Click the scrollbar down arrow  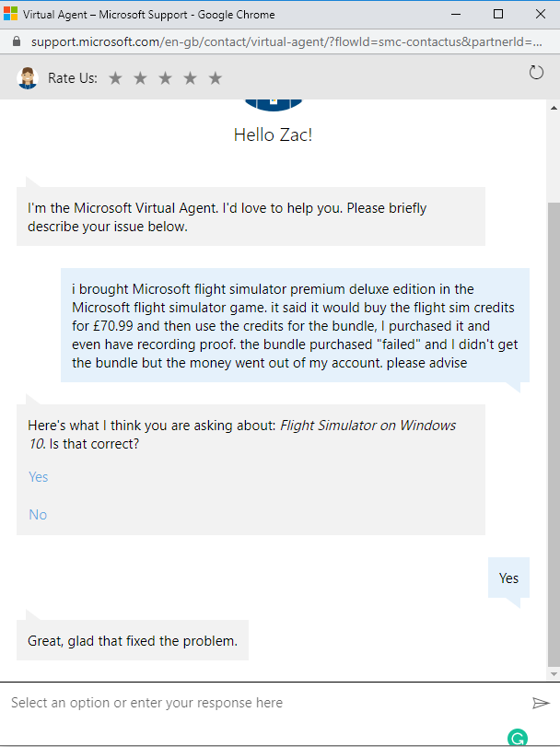[x=554, y=673]
